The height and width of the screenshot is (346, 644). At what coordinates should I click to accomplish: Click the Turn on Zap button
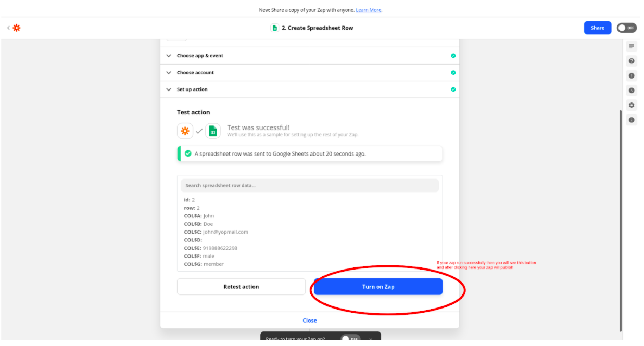click(378, 287)
